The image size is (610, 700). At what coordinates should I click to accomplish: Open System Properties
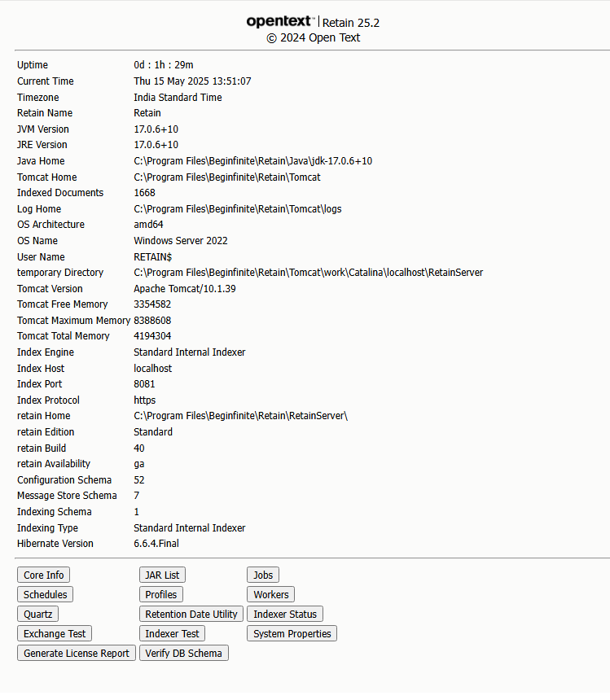click(292, 634)
